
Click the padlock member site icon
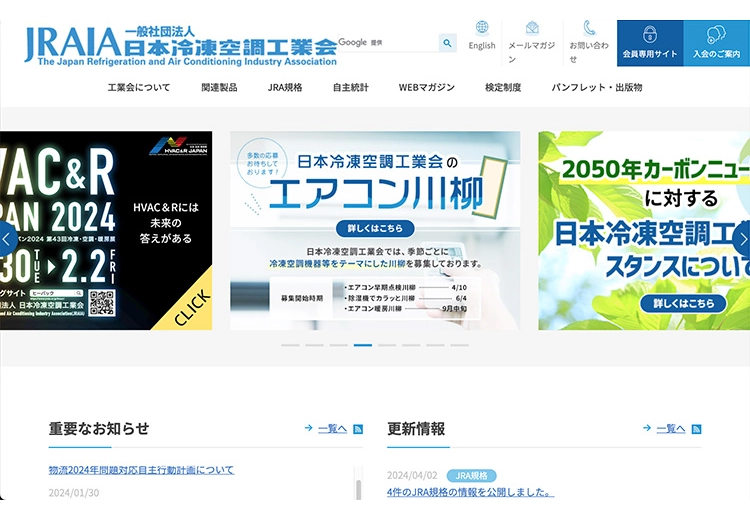[x=650, y=34]
